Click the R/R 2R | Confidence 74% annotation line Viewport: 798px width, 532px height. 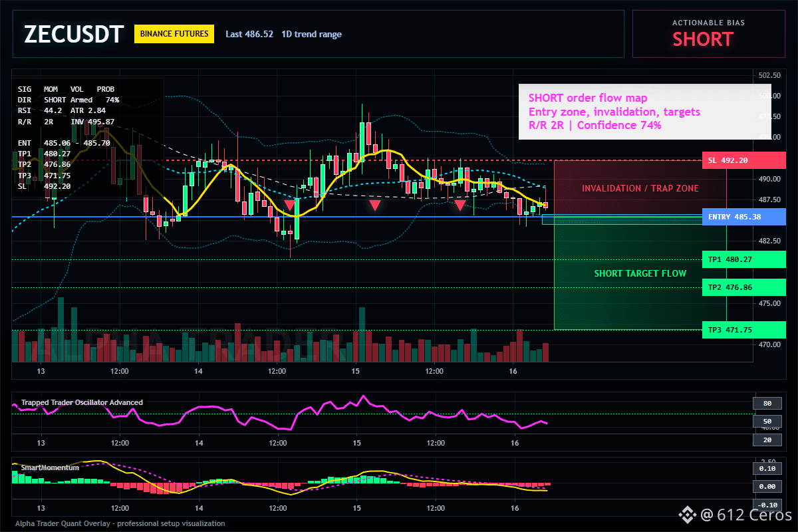click(x=595, y=125)
